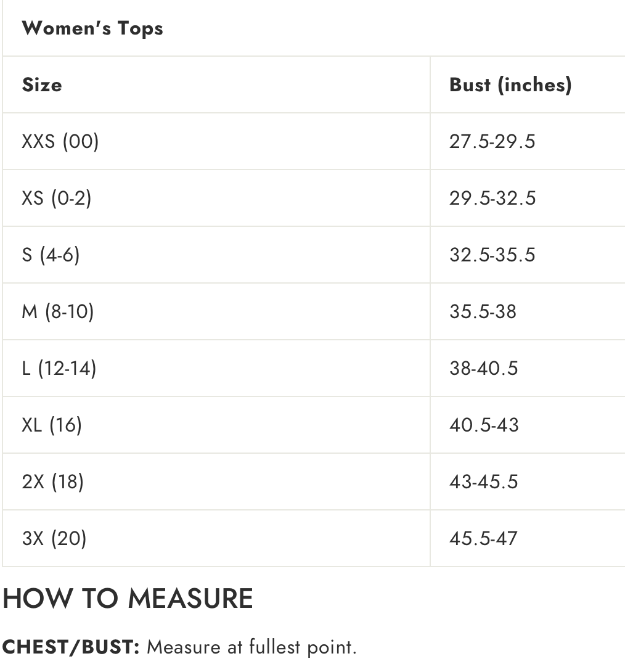Screen dimensions: 625x672
Task: Click the HOW TO MEASURE heading
Action: point(128,599)
